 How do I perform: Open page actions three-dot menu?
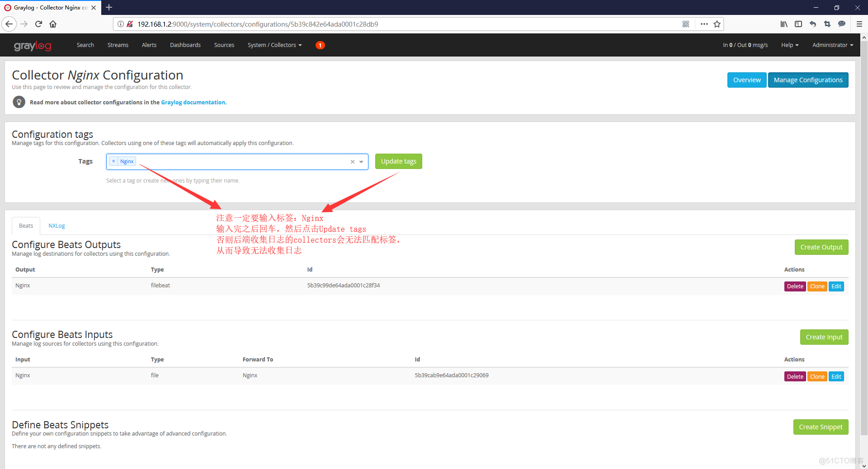click(x=704, y=24)
